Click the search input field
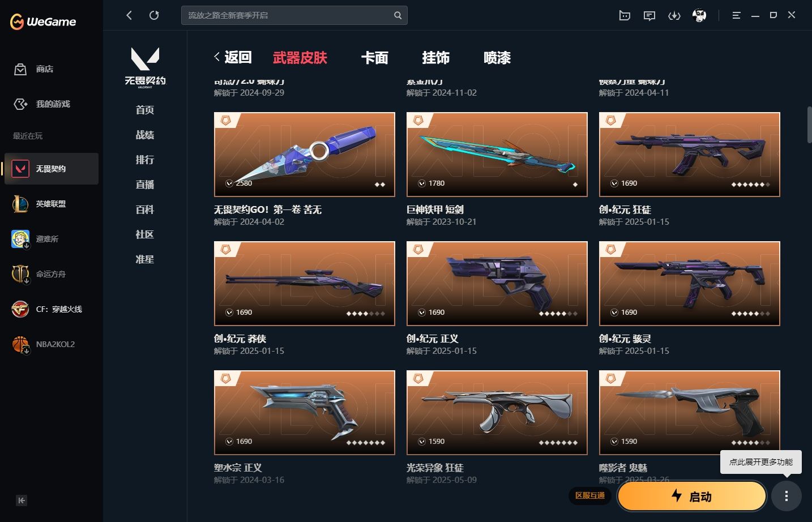This screenshot has height=522, width=812. (289, 15)
